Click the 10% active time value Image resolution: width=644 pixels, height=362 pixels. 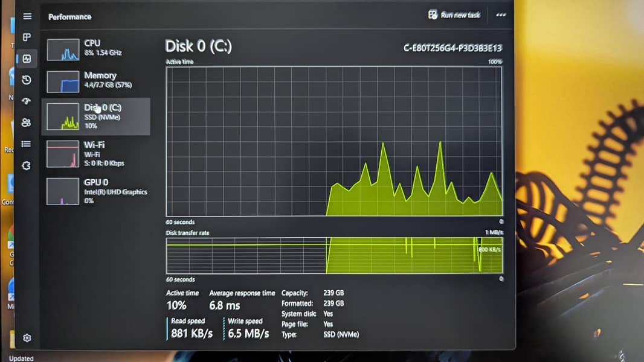(x=176, y=305)
